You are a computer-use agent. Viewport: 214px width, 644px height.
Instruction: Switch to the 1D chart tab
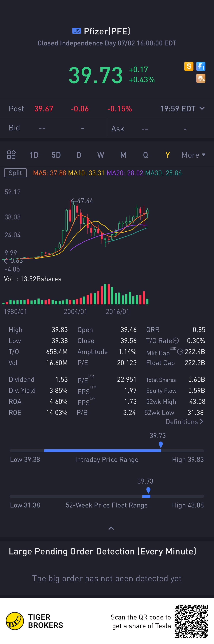(x=34, y=155)
